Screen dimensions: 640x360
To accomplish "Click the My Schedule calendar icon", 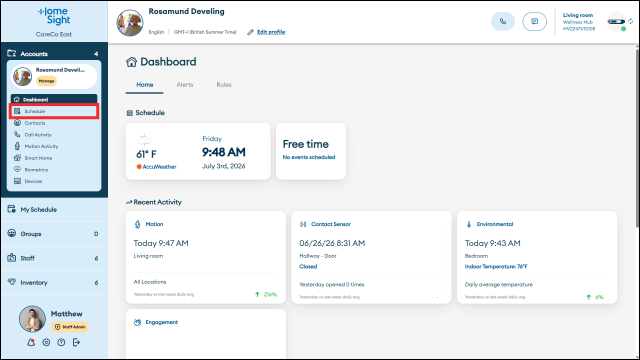I will tap(11, 209).
